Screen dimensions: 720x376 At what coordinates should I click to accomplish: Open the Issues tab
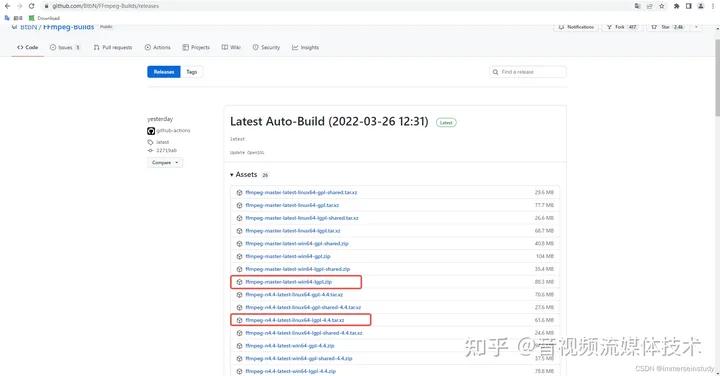65,47
